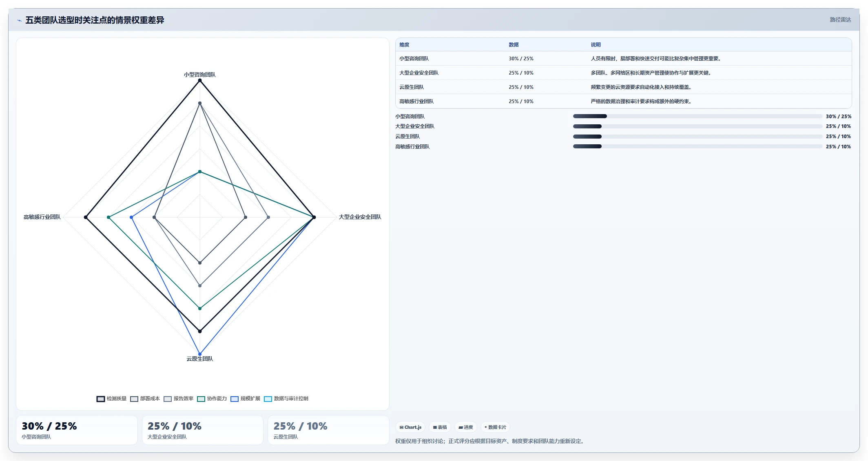This screenshot has width=868, height=461.
Task: Toggle the 检测质量 legend dataset
Action: (x=111, y=399)
